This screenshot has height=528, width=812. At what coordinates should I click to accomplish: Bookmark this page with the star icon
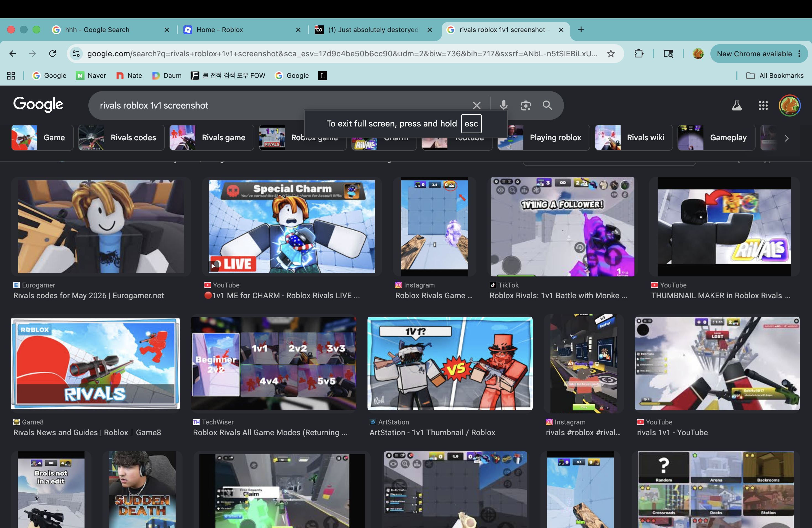(611, 54)
